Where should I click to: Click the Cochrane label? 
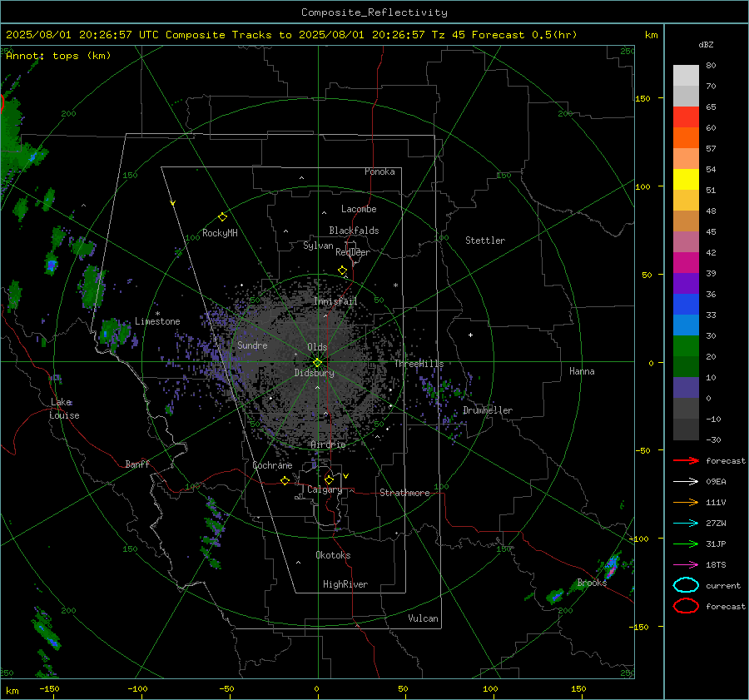pos(272,465)
